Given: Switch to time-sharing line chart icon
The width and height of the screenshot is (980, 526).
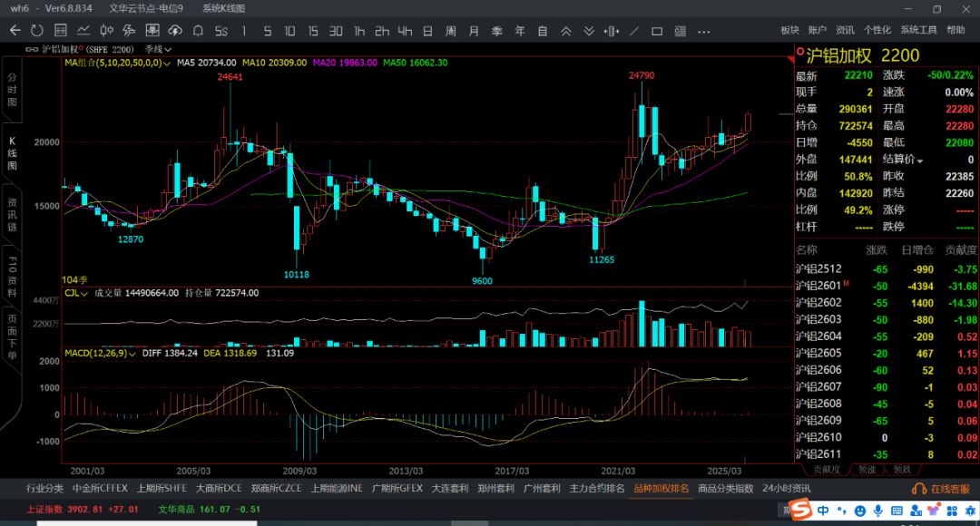Looking at the screenshot, I should (84, 31).
